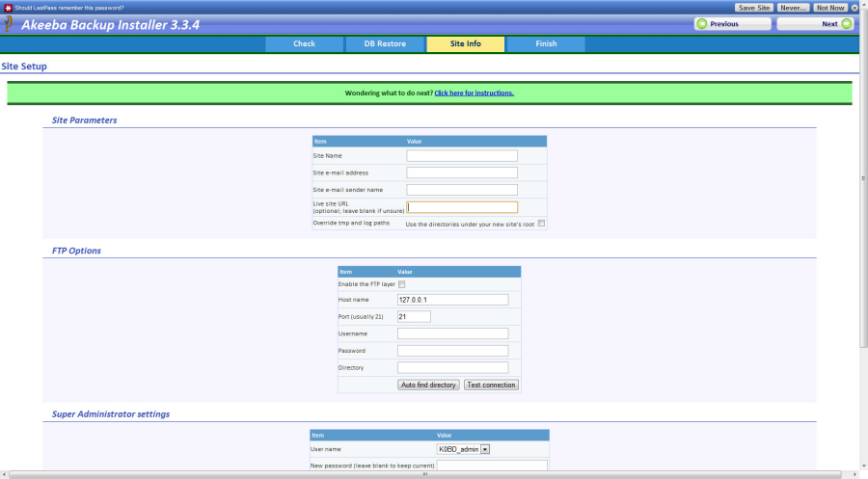The image size is (868, 479).
Task: Click the LastPass icon in notification bar
Action: (8, 8)
